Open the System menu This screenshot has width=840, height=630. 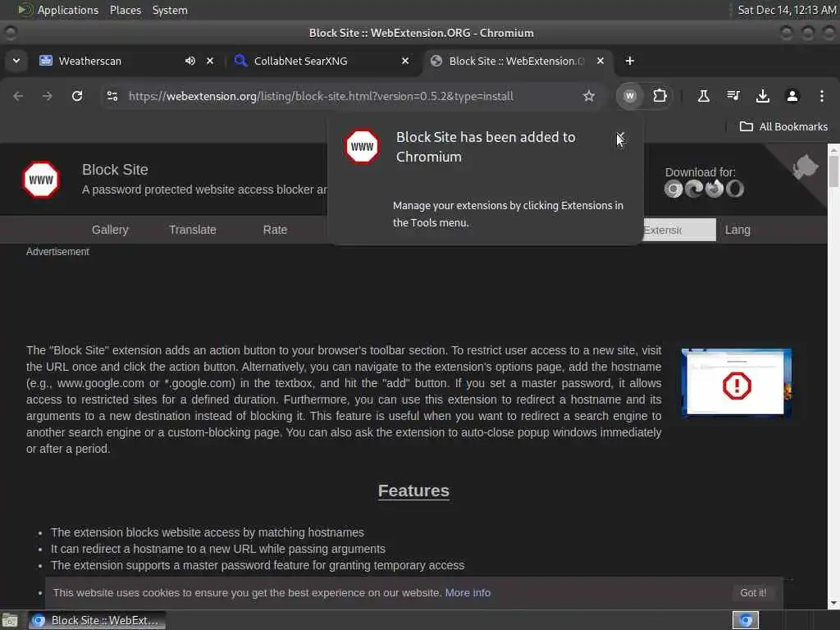(170, 10)
